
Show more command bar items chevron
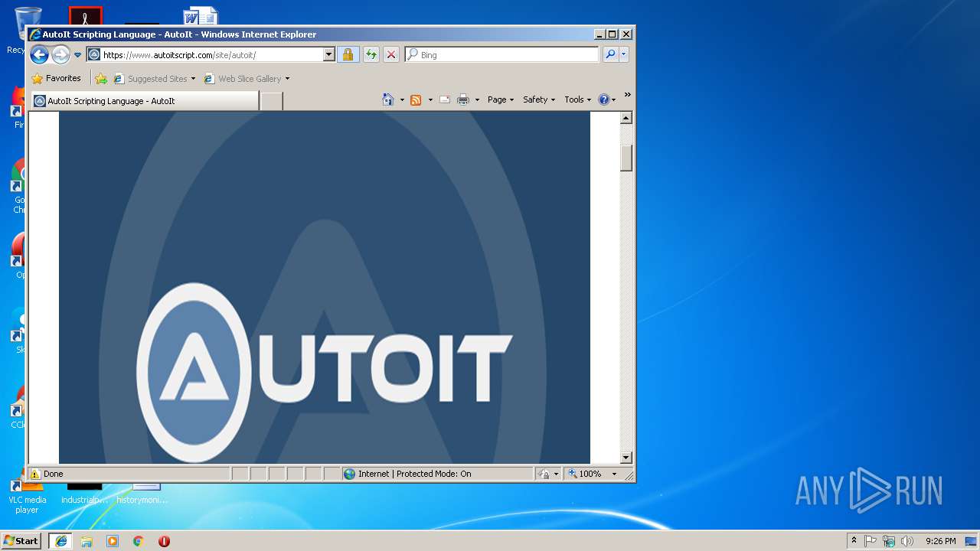tap(627, 95)
